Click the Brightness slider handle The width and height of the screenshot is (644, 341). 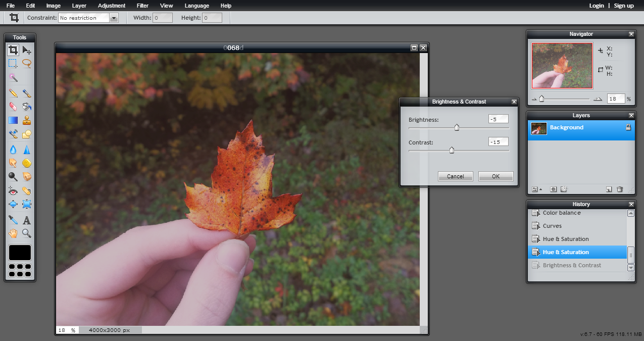(457, 127)
